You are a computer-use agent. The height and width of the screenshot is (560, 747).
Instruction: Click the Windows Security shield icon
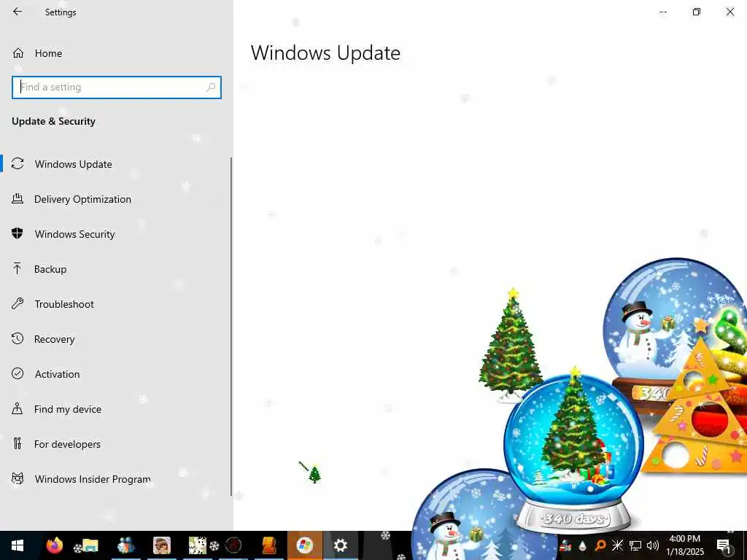point(18,233)
